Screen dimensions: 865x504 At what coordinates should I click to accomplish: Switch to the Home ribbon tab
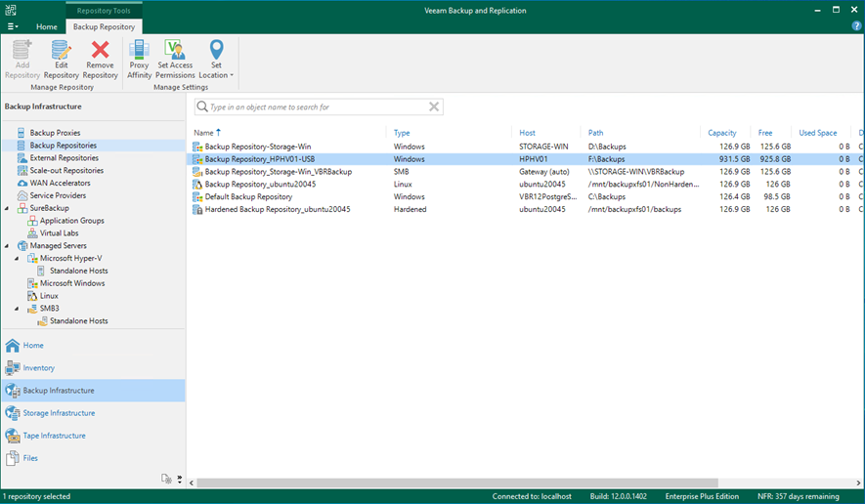click(46, 26)
